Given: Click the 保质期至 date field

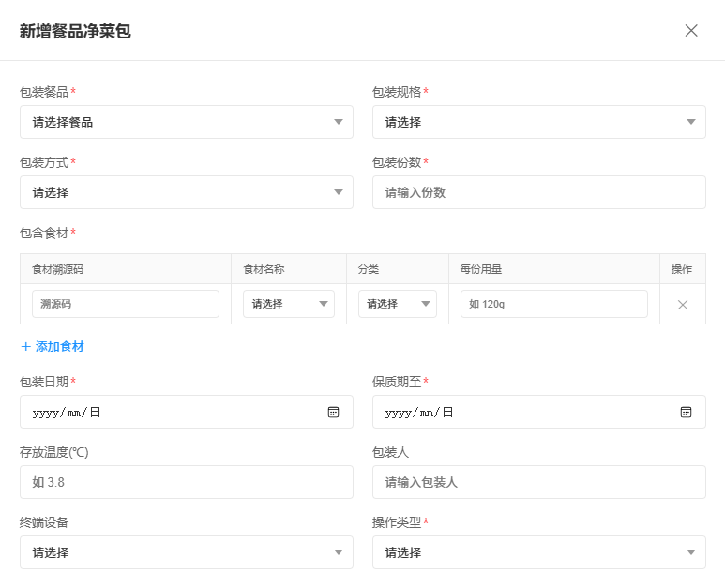Looking at the screenshot, I should pos(539,412).
